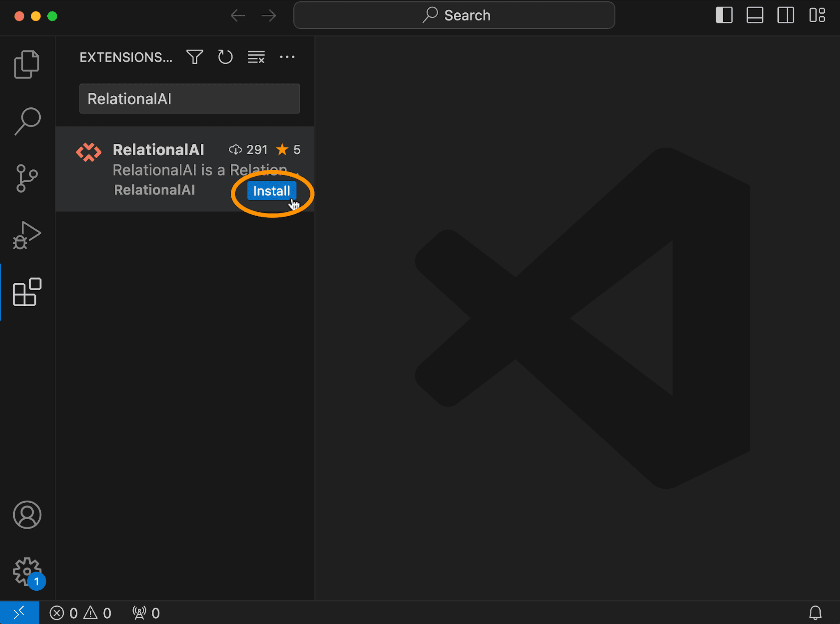Go back with the left arrow

(x=238, y=16)
